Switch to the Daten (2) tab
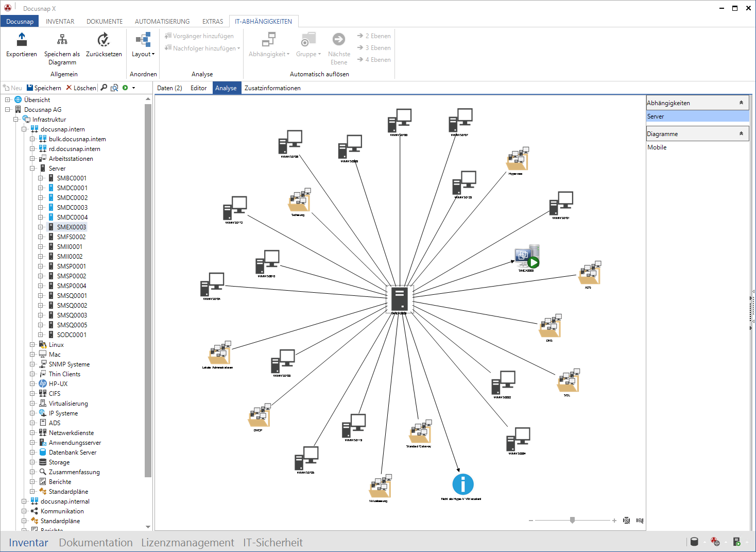The width and height of the screenshot is (756, 552). tap(169, 88)
